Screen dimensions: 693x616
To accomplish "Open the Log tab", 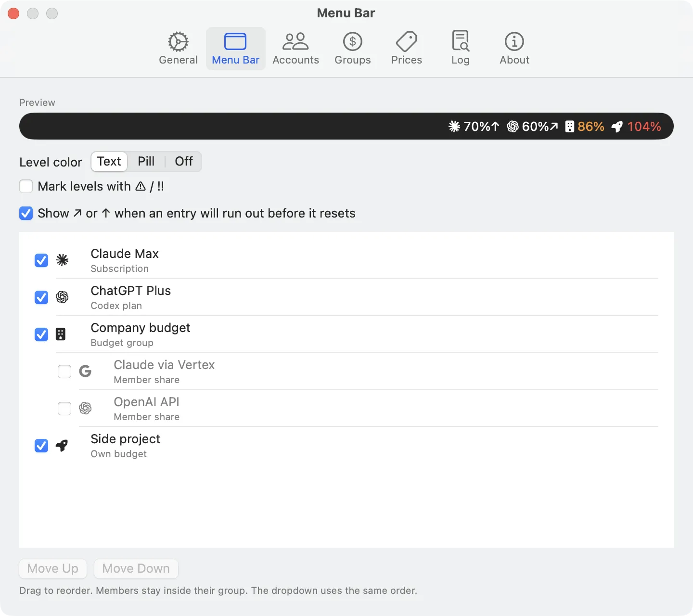I will [461, 49].
